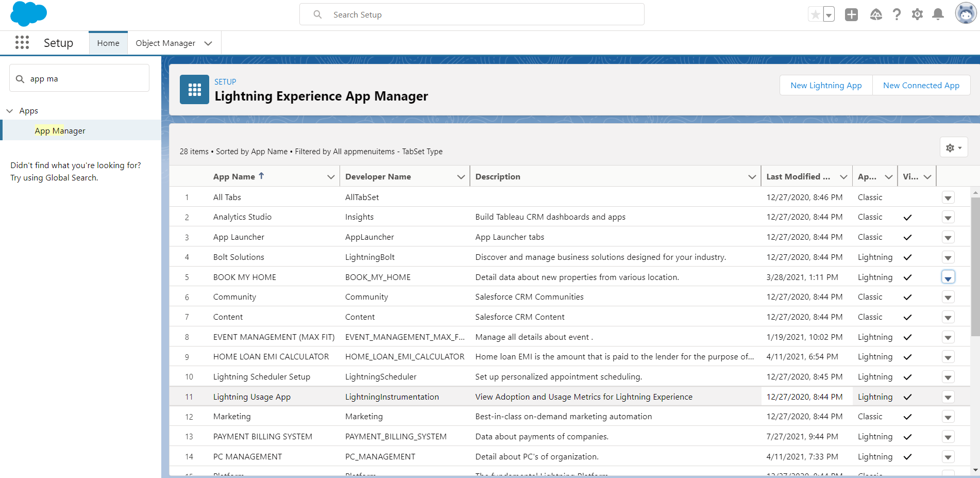Open the global actions plus icon

(851, 14)
